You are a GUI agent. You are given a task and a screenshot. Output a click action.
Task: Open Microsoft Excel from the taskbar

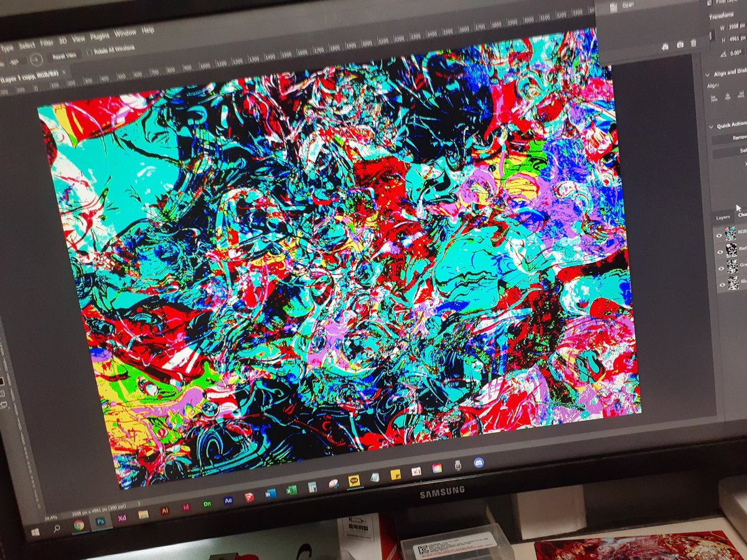[x=291, y=490]
